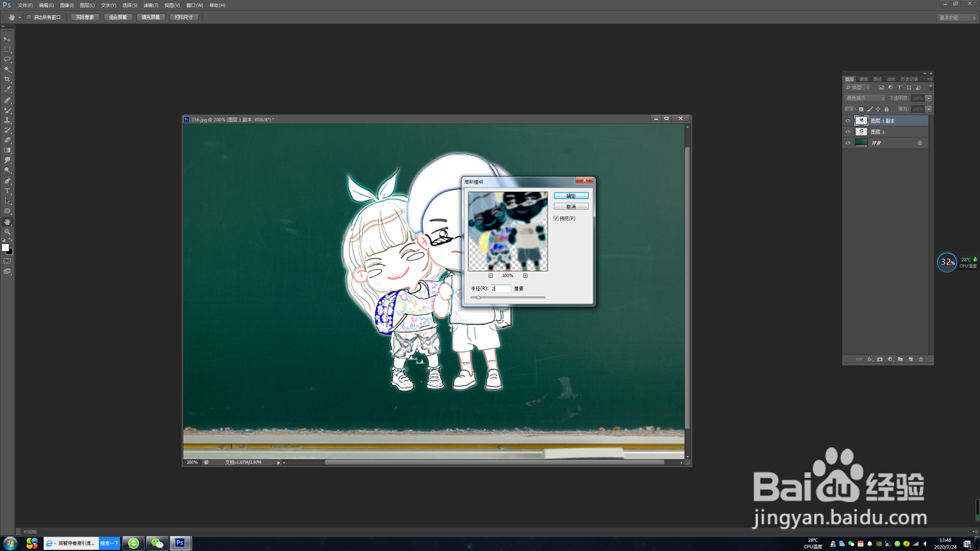Image resolution: width=980 pixels, height=551 pixels.
Task: Click the layer style fx icon
Action: click(x=869, y=359)
